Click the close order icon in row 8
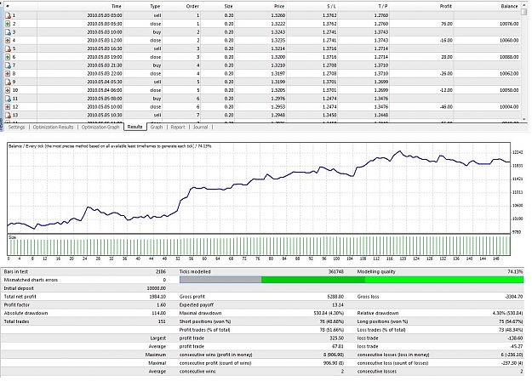 click(x=9, y=73)
